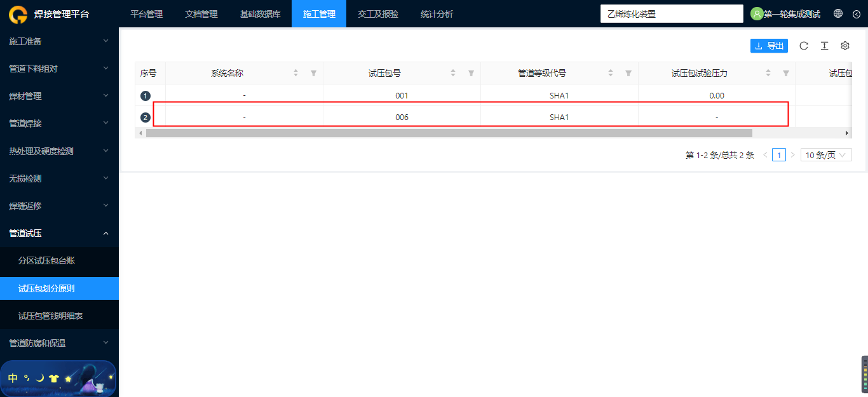Sort the 管道等级代号 column
The height and width of the screenshot is (397, 868).
(x=611, y=73)
